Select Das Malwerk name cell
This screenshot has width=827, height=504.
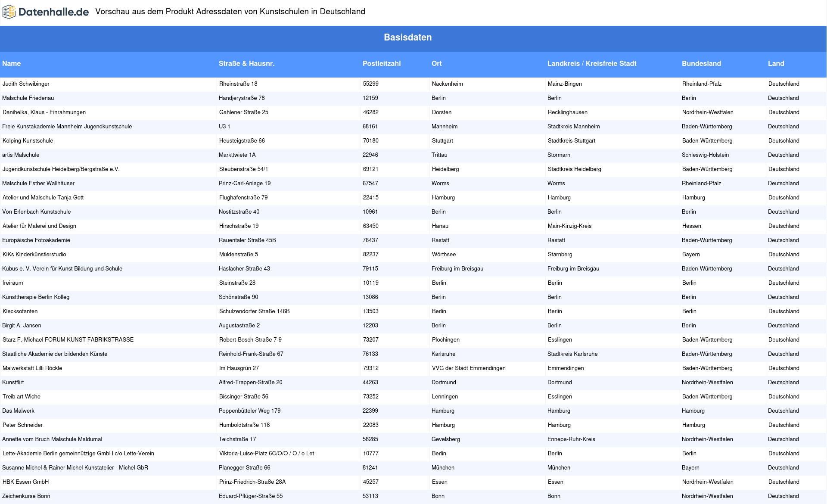[x=19, y=411]
